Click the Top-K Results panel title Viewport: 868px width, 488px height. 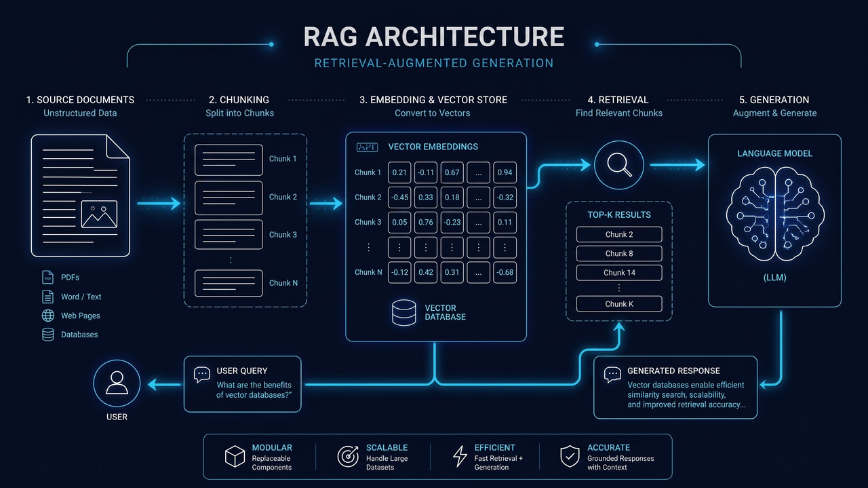tap(619, 214)
